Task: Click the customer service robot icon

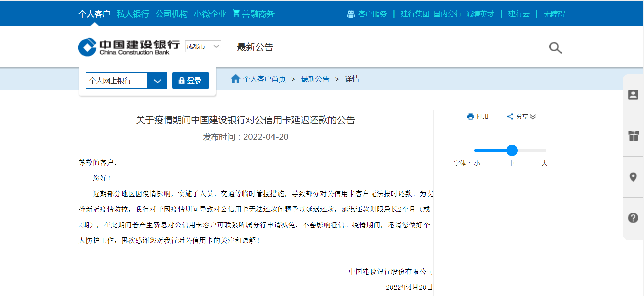Action: tap(351, 14)
